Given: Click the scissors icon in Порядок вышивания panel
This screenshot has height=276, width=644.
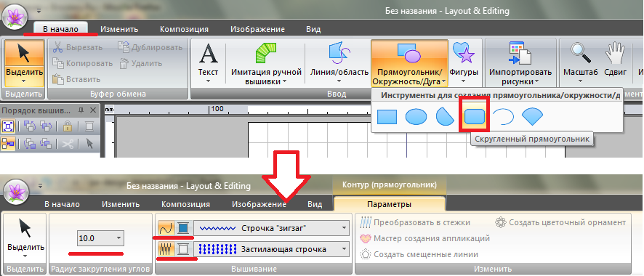Looking at the screenshot, I should (68, 144).
